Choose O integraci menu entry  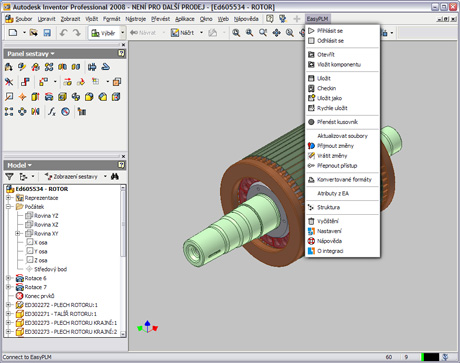(x=342, y=251)
